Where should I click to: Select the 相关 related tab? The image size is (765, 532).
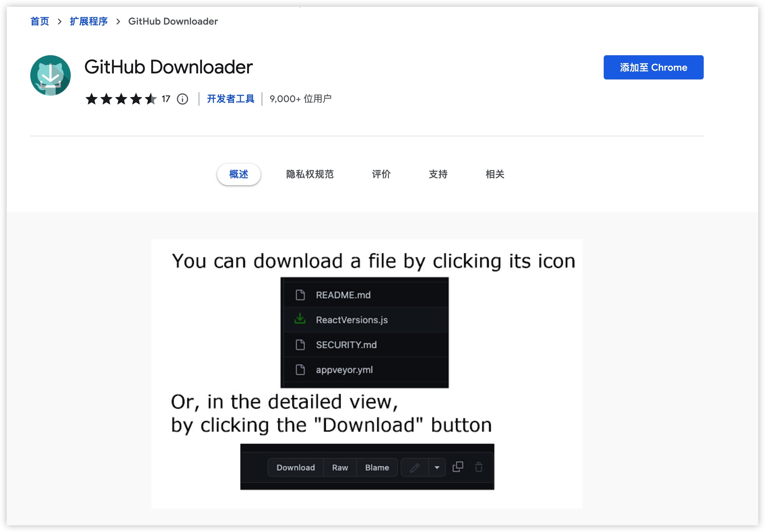495,174
